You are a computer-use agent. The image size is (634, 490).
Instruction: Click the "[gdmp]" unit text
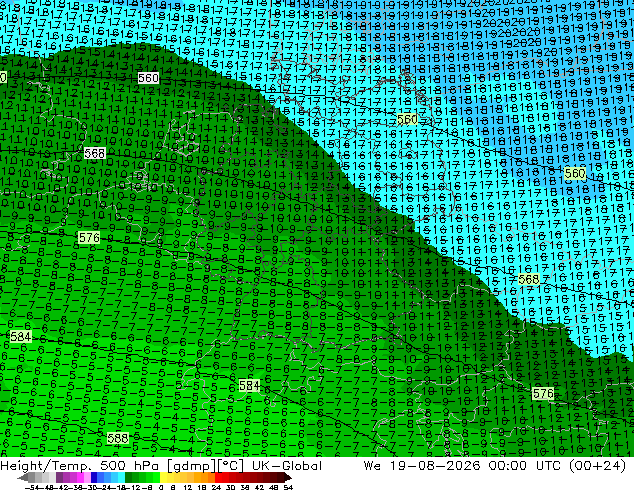[191, 466]
